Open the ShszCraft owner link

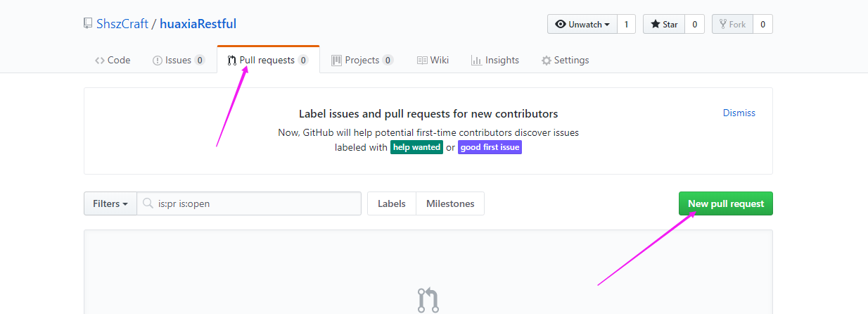121,24
